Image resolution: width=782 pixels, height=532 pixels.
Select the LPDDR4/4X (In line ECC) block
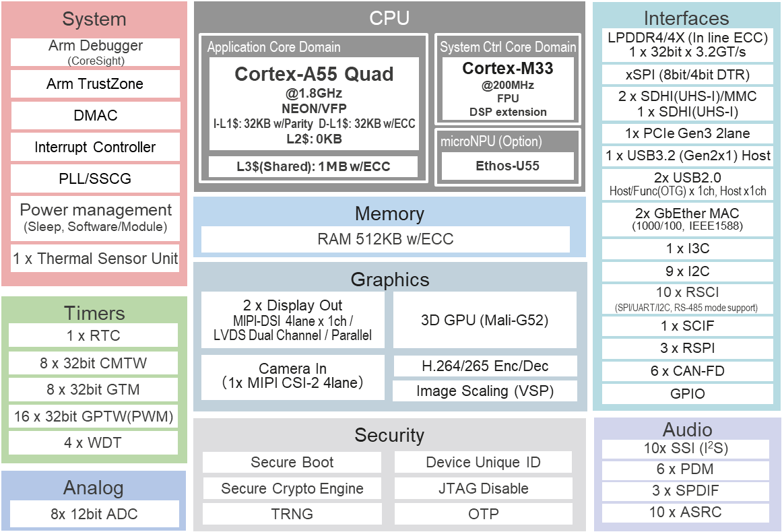pos(687,45)
